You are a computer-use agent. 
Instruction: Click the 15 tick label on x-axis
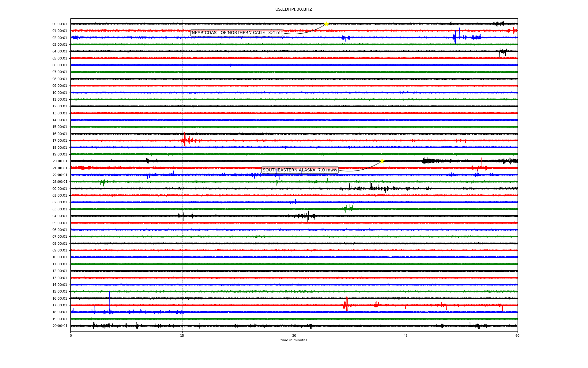pyautogui.click(x=182, y=335)
